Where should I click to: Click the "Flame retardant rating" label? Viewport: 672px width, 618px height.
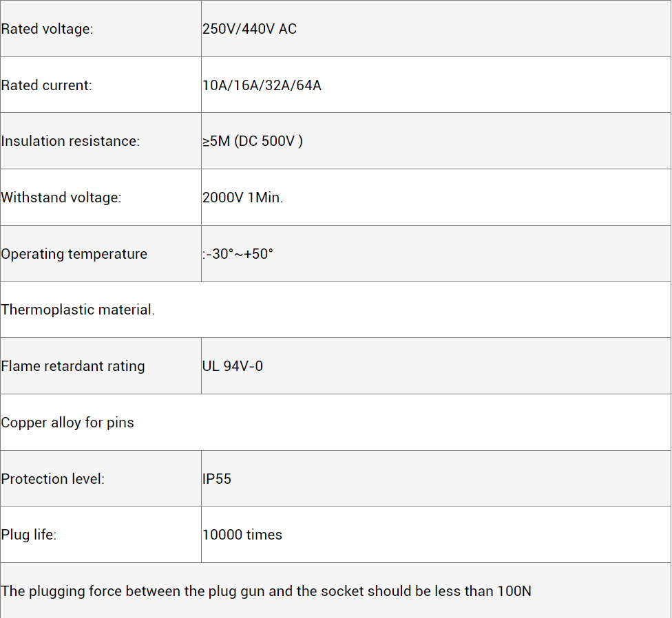pyautogui.click(x=73, y=366)
